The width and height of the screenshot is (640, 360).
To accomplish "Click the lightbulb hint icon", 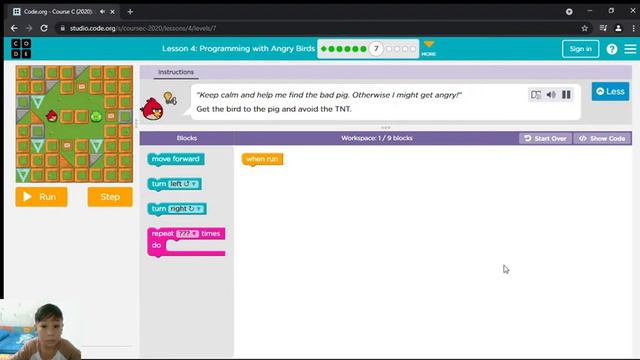I will coord(169,98).
